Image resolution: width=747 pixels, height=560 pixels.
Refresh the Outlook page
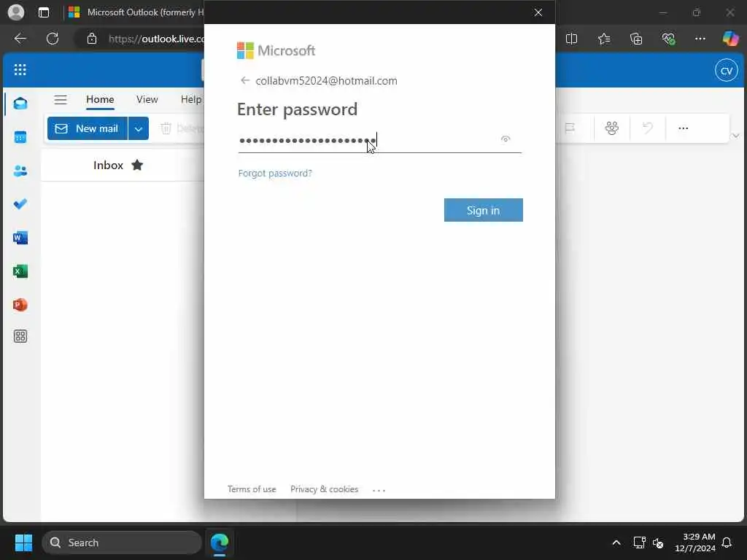tap(53, 39)
